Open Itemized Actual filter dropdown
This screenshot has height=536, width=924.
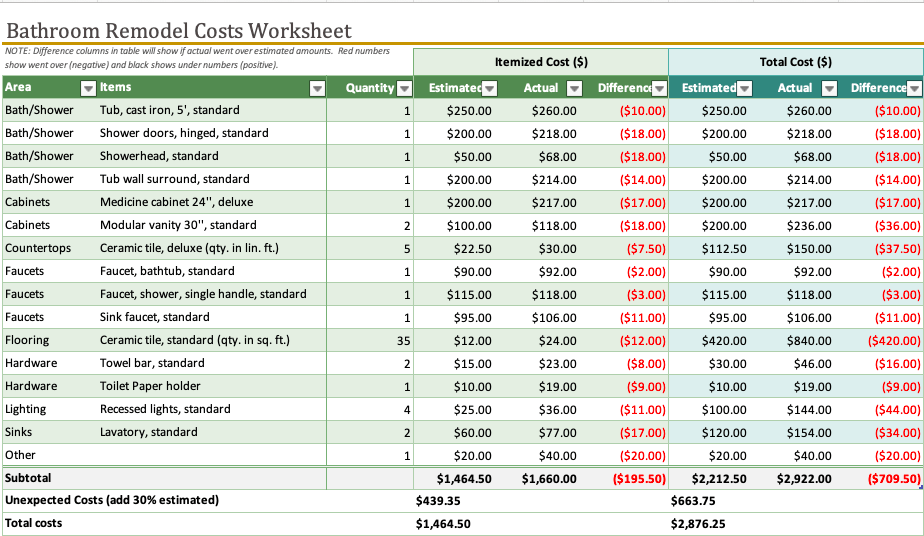pos(574,88)
